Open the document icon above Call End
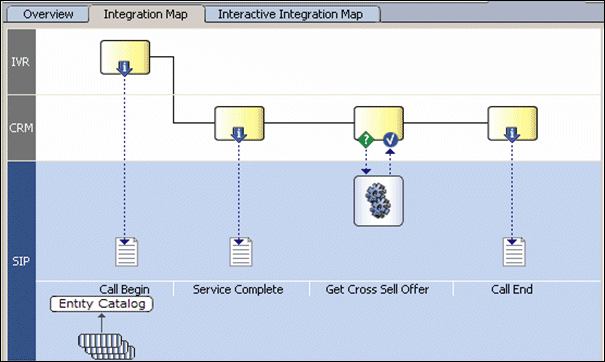 [514, 252]
